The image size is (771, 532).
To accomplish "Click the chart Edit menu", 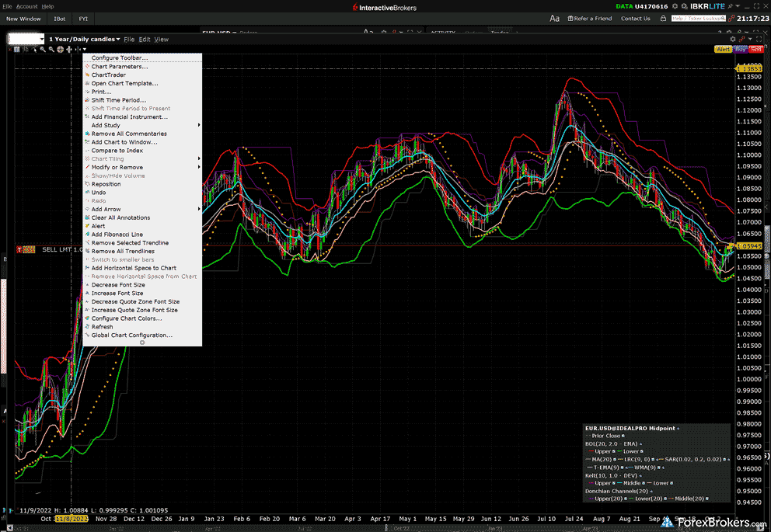I will pos(145,40).
